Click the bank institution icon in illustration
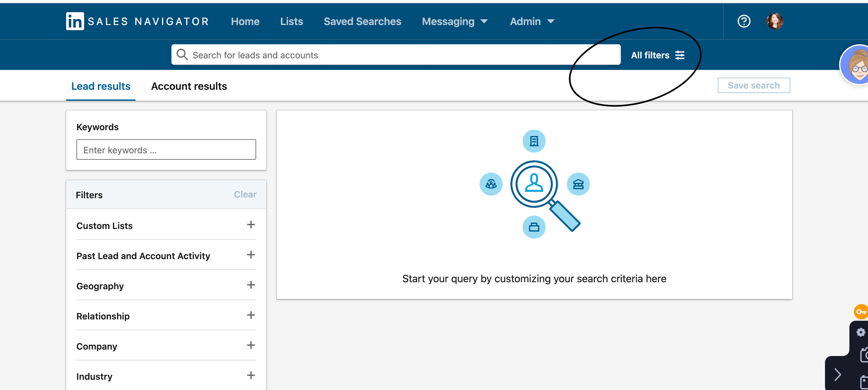 click(x=578, y=184)
